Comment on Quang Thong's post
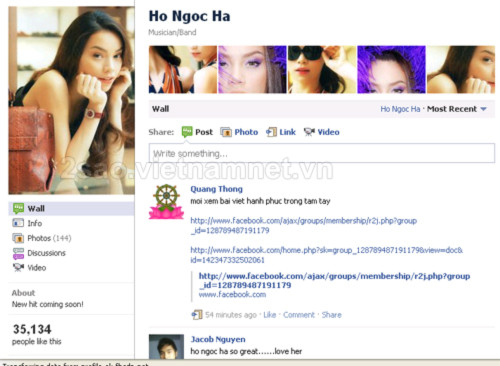 pos(299,315)
